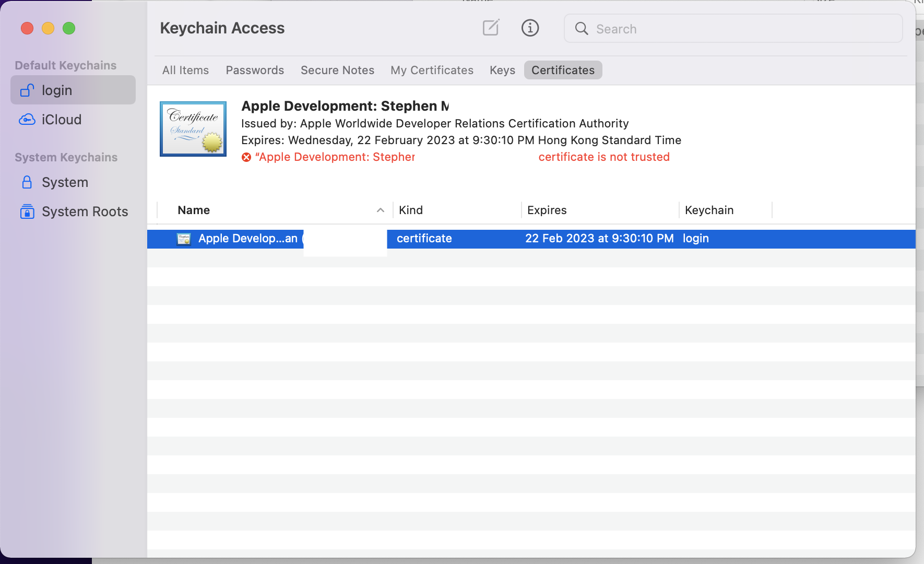Viewport: 924px width, 564px height.
Task: Click the small certificate icon in list row
Action: pyautogui.click(x=184, y=239)
